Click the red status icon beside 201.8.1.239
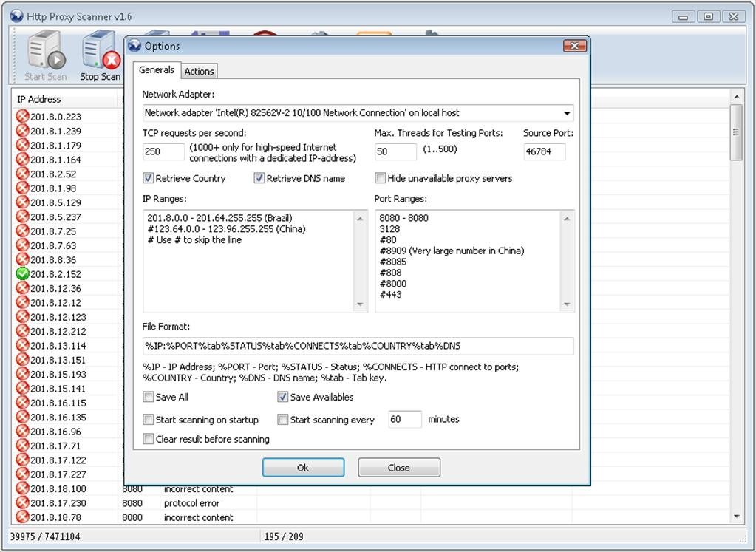This screenshot has height=552, width=756. pos(22,131)
